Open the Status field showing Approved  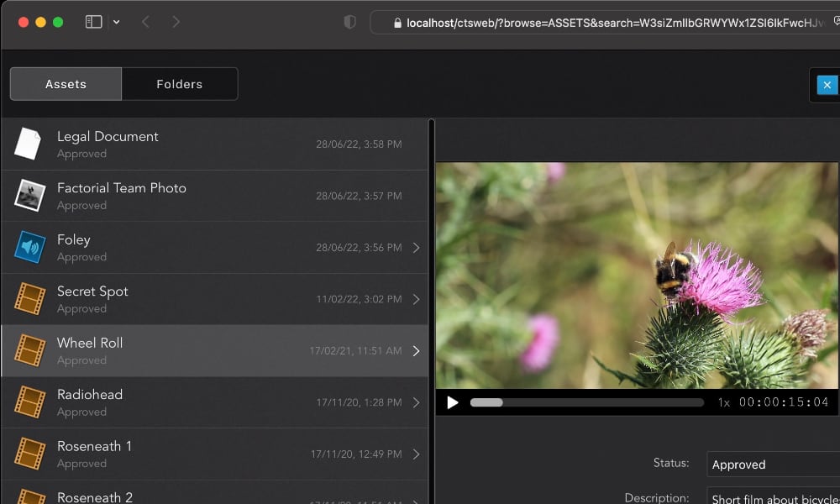click(773, 465)
